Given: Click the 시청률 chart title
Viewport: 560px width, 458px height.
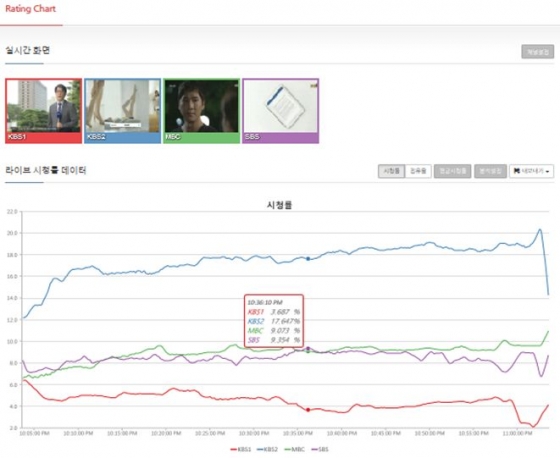Looking at the screenshot, I should click(x=280, y=205).
